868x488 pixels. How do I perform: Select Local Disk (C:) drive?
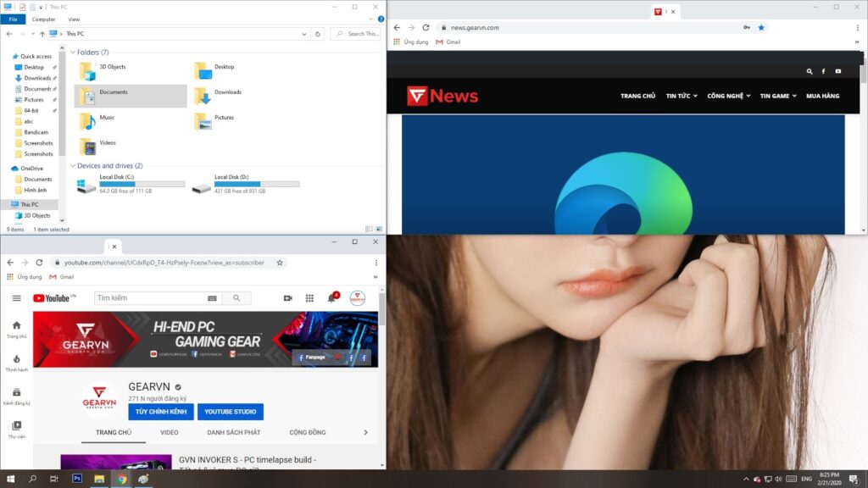[131, 184]
